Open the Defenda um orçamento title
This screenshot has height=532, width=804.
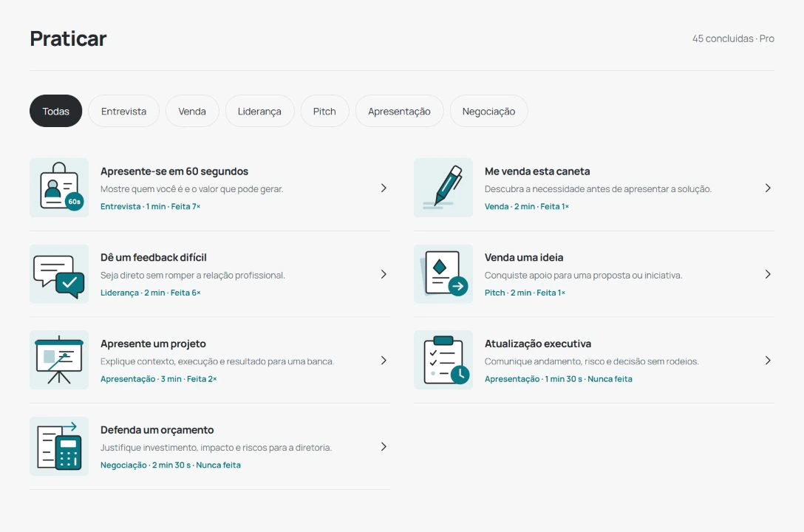[x=157, y=430]
